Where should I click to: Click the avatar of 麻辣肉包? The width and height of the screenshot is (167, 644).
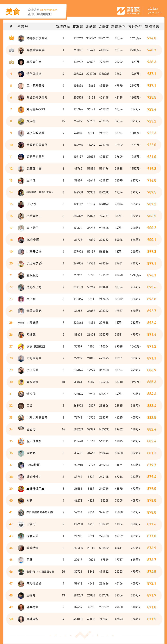[21, 619]
